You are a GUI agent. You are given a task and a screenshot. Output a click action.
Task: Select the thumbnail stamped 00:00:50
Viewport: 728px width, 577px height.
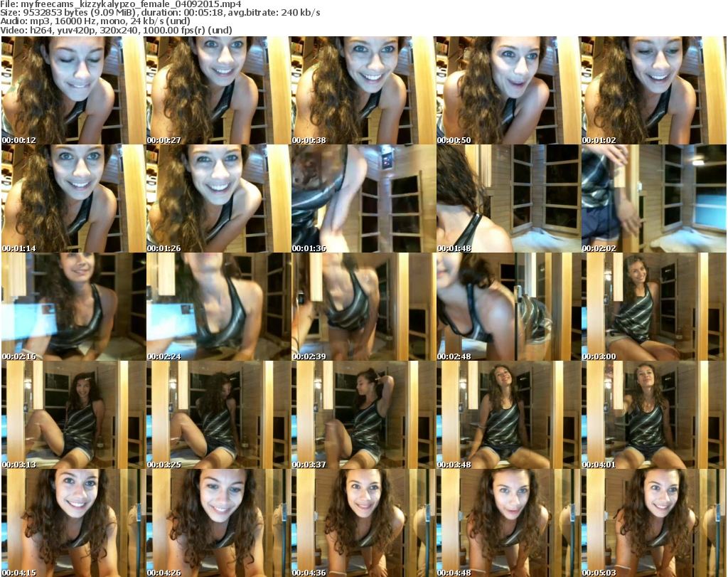(x=509, y=90)
